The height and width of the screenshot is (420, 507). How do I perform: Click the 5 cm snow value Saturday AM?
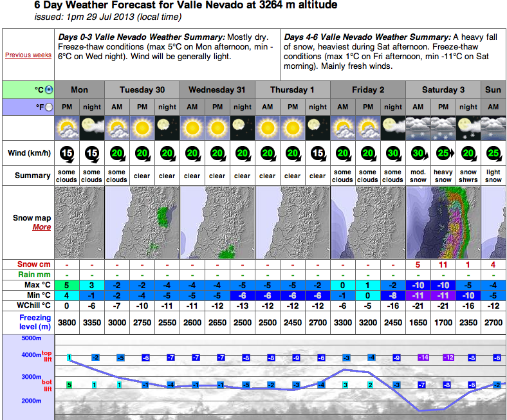[x=418, y=265]
